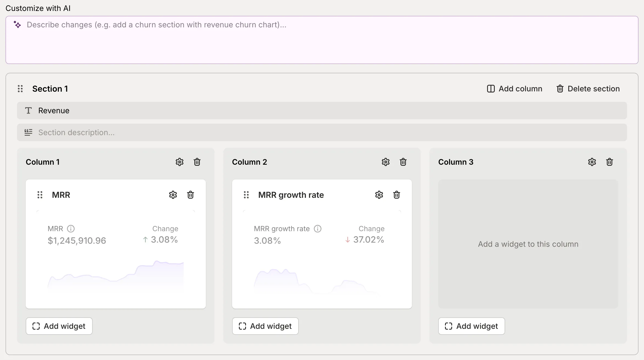Click Add column button

(514, 89)
